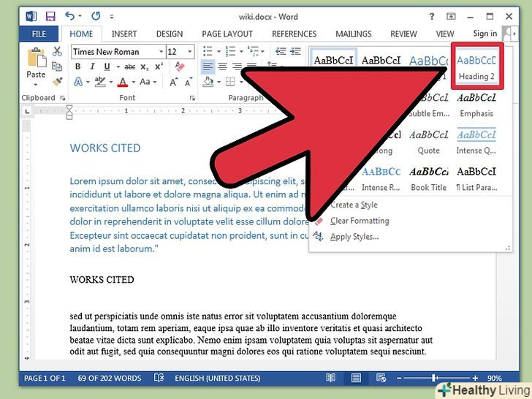Click the 90% zoom level
The height and width of the screenshot is (399, 532).
click(494, 378)
